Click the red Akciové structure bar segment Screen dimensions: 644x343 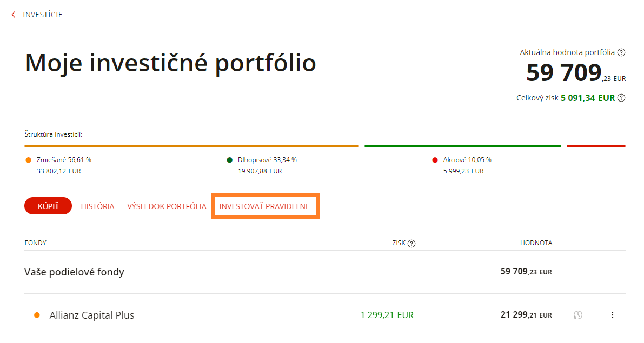point(596,146)
